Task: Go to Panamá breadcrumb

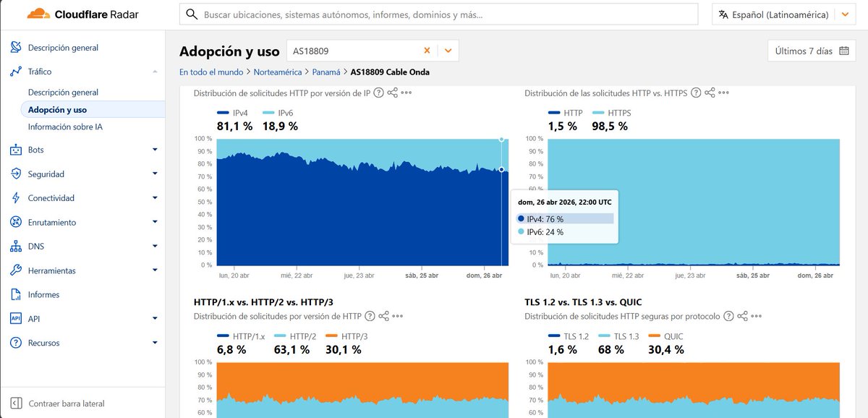Action: 326,72
